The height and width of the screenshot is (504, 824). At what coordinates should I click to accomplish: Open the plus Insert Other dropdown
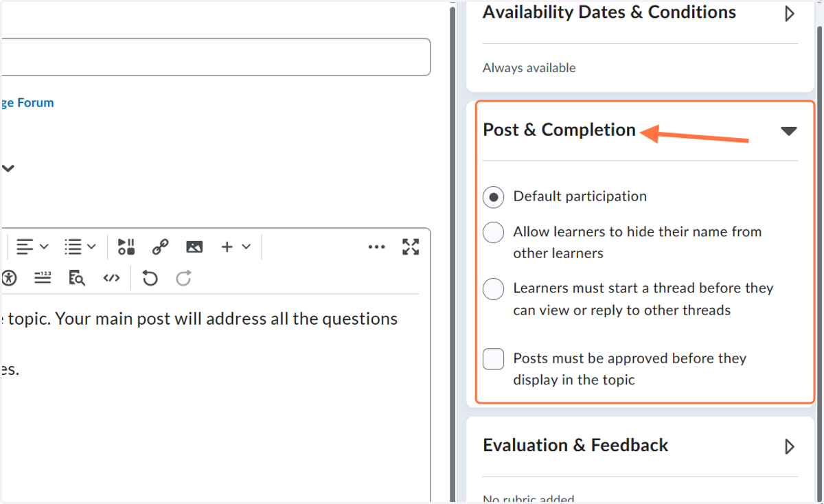coord(236,247)
